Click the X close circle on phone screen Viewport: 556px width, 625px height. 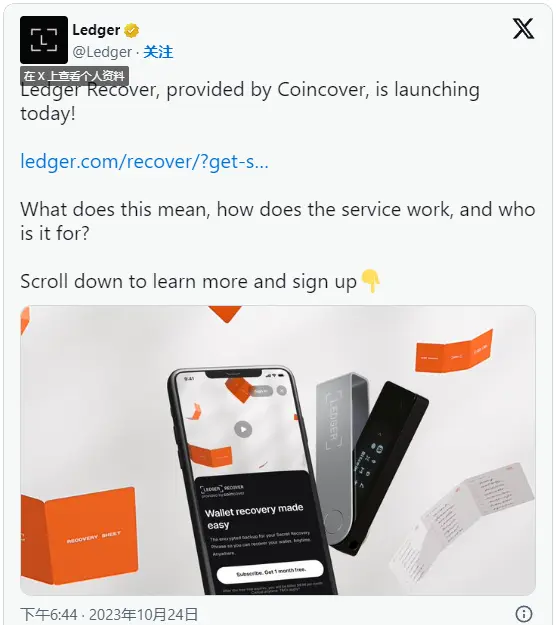pos(281,391)
